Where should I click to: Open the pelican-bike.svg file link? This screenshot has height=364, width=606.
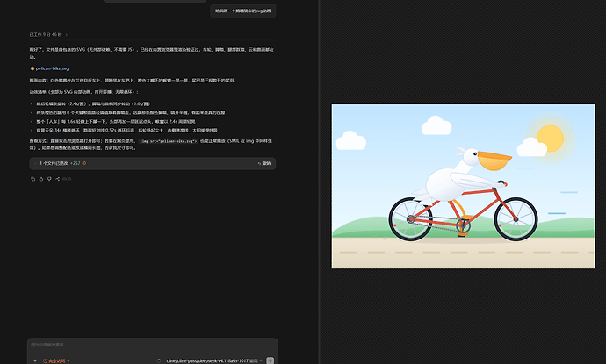[52, 68]
